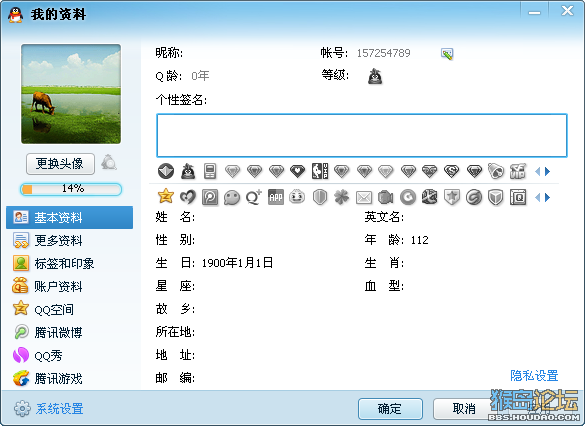Click the cube shield icon
The width and height of the screenshot is (585, 426).
[496, 197]
